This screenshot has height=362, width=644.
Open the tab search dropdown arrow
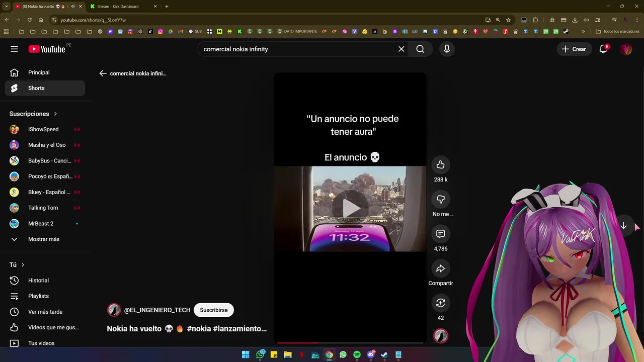click(6, 7)
